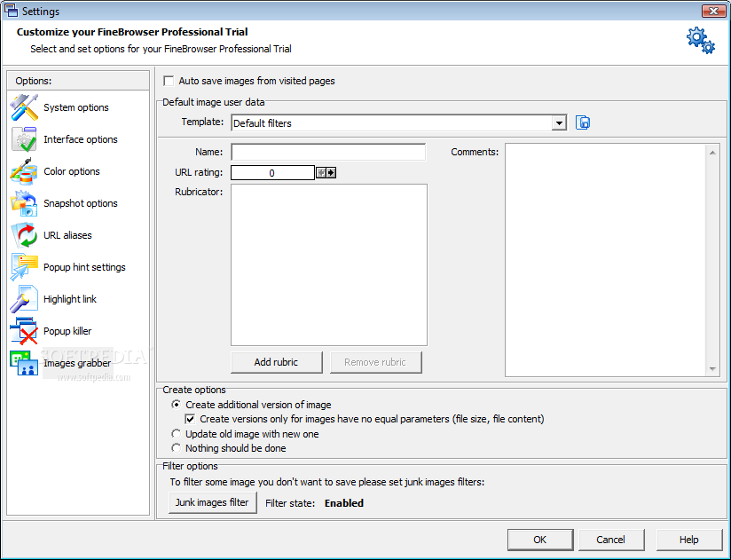
Task: Click the Popup killer red X icon
Action: [x=24, y=331]
